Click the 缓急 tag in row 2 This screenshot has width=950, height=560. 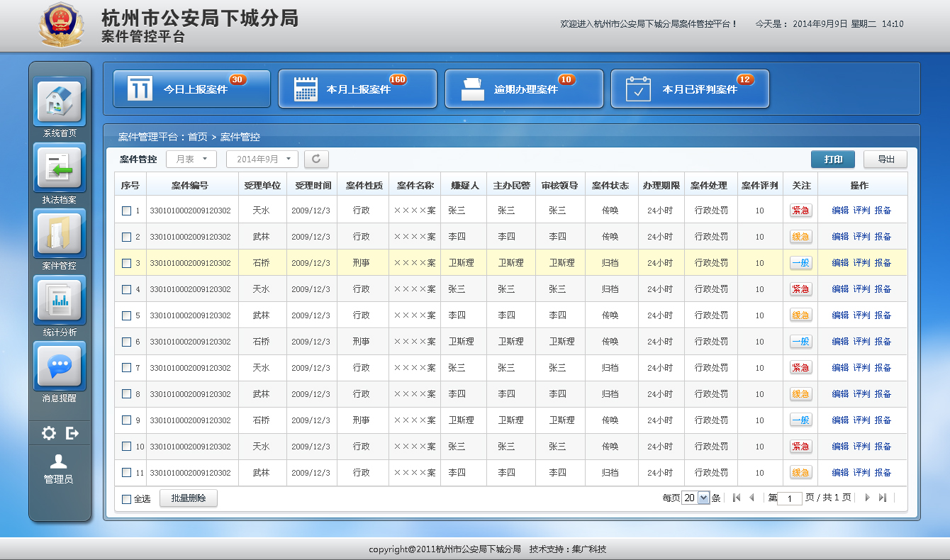coord(801,237)
